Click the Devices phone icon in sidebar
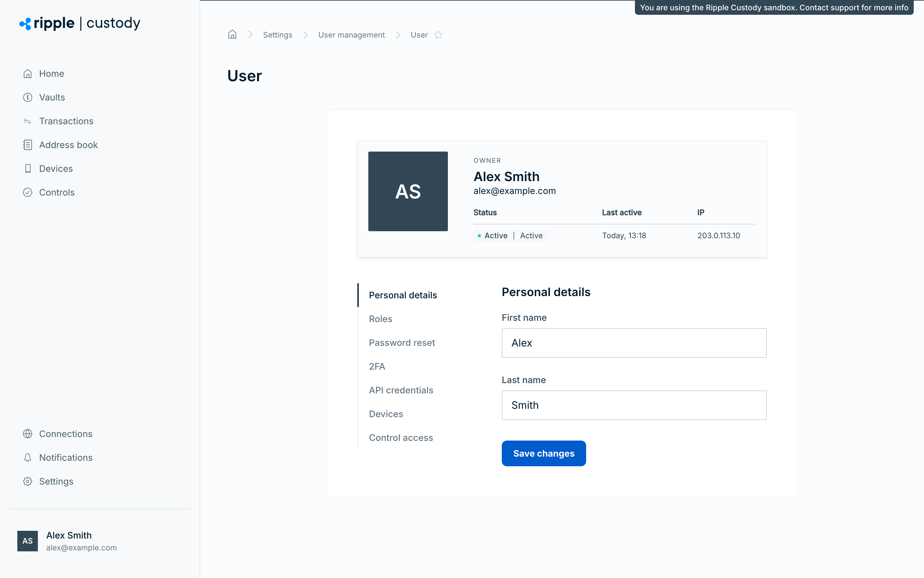The image size is (924, 578). click(28, 169)
